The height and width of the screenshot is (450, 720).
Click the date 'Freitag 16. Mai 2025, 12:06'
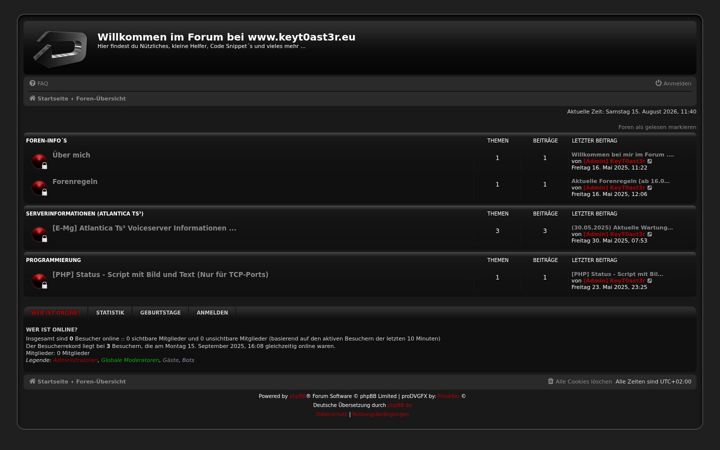[609, 195]
